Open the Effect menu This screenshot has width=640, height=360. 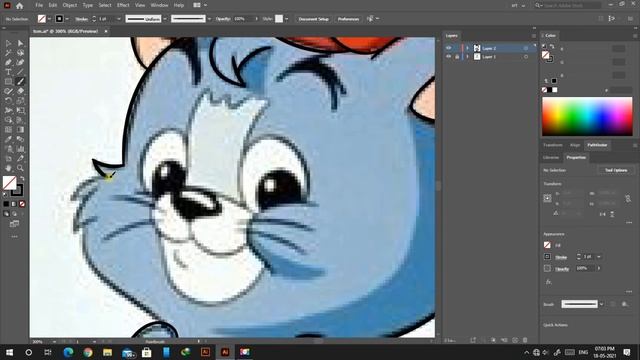(x=123, y=5)
